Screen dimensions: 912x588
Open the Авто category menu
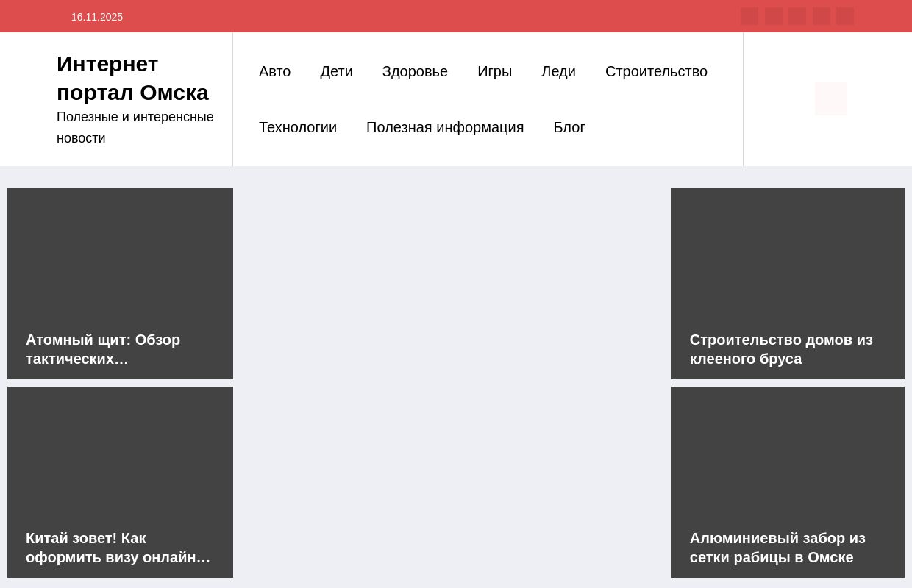pos(274,71)
